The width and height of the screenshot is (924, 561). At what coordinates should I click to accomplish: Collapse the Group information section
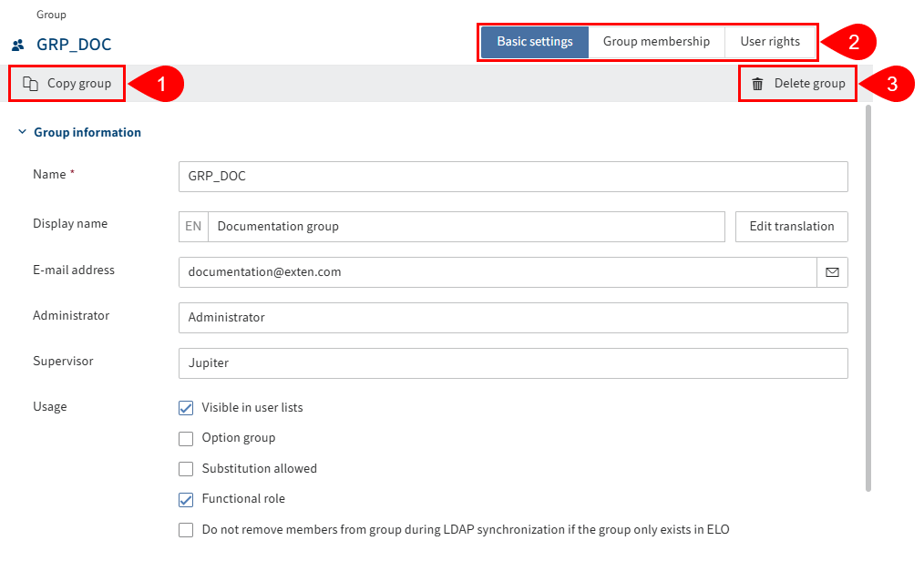tap(22, 131)
